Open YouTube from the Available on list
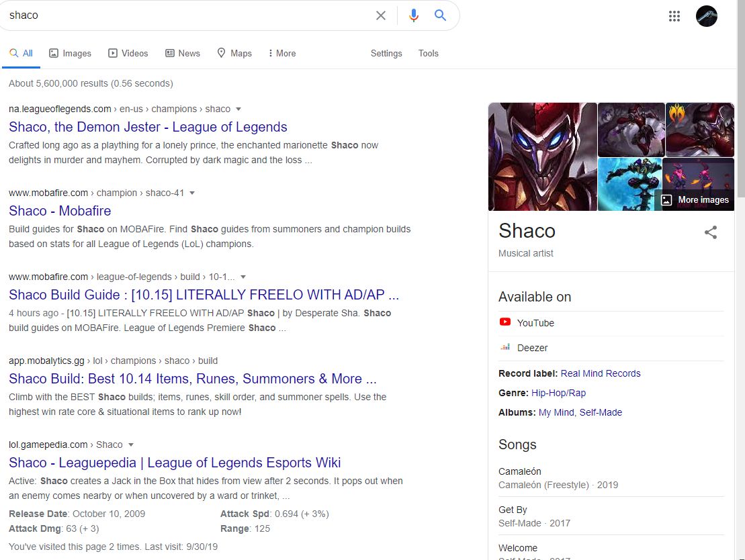Screen dimensions: 745x560 coord(535,322)
